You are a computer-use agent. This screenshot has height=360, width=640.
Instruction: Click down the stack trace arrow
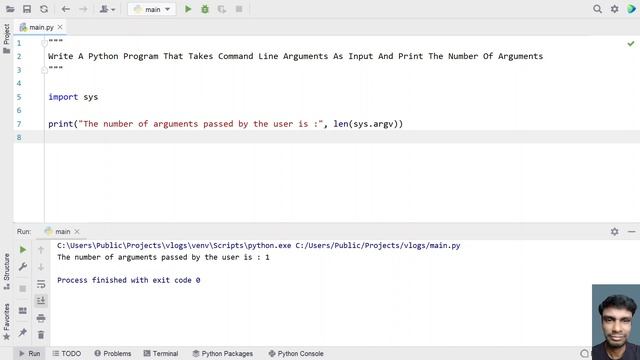[x=41, y=267]
